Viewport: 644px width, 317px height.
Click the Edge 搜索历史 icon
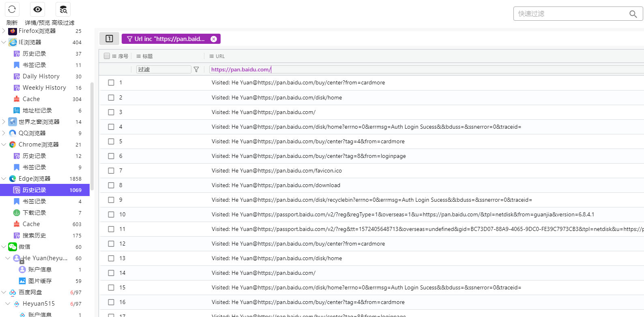[x=17, y=235]
